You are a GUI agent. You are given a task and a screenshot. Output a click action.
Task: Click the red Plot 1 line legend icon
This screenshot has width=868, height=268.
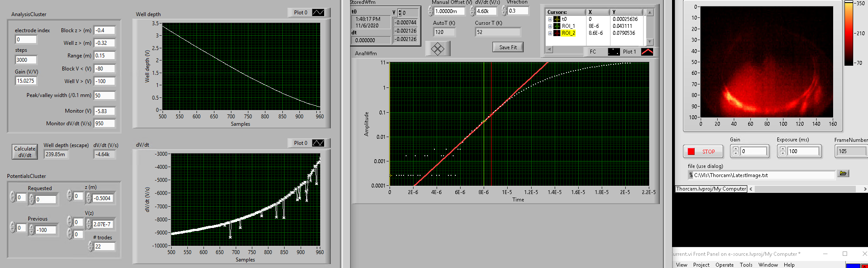647,52
